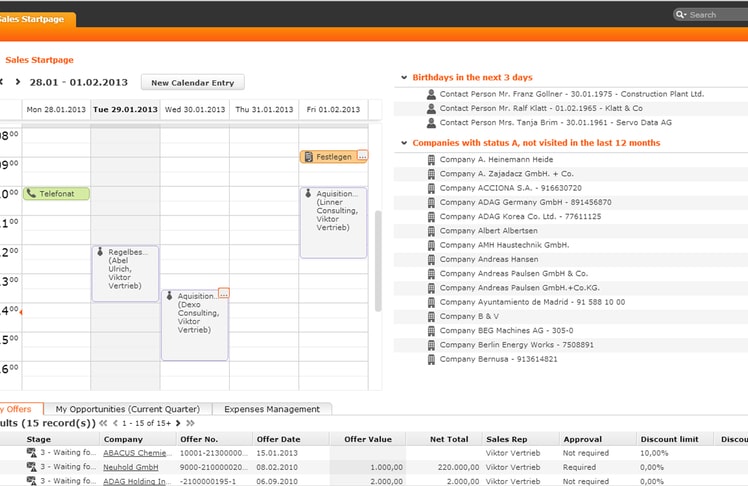Click the calendar vertical scrollbar
Viewport: 748px width, 486px height.
(378, 260)
